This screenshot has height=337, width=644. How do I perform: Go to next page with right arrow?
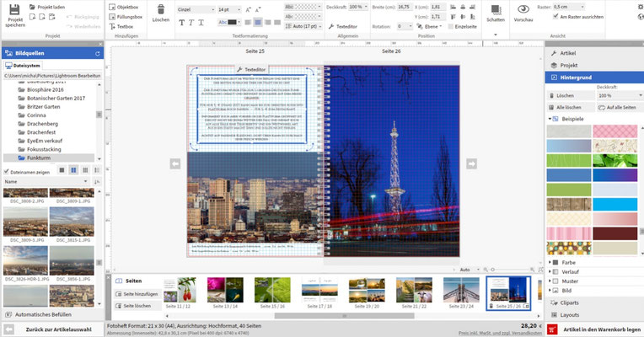pyautogui.click(x=471, y=163)
